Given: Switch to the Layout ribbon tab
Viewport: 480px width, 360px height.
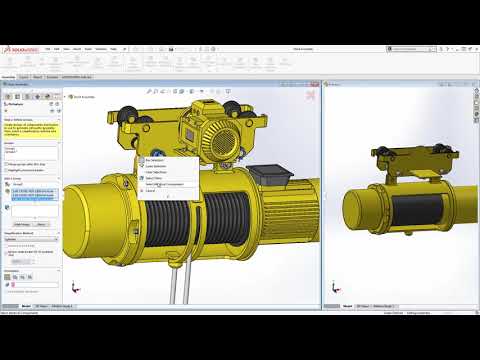Looking at the screenshot, I should pos(24,77).
